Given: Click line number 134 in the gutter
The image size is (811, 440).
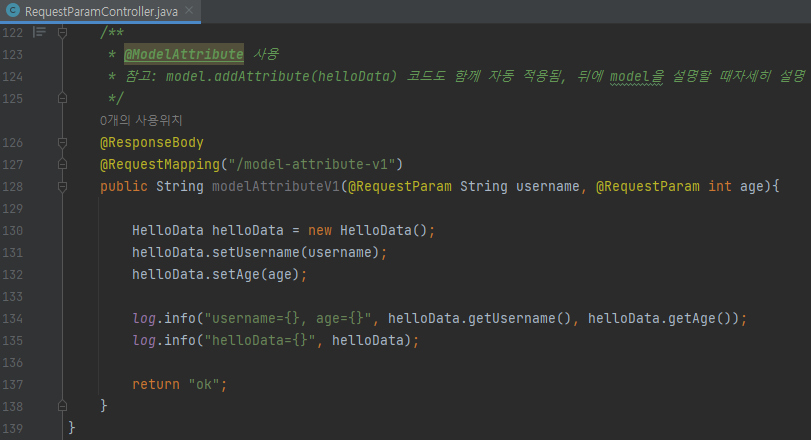Looking at the screenshot, I should pyautogui.click(x=13, y=318).
